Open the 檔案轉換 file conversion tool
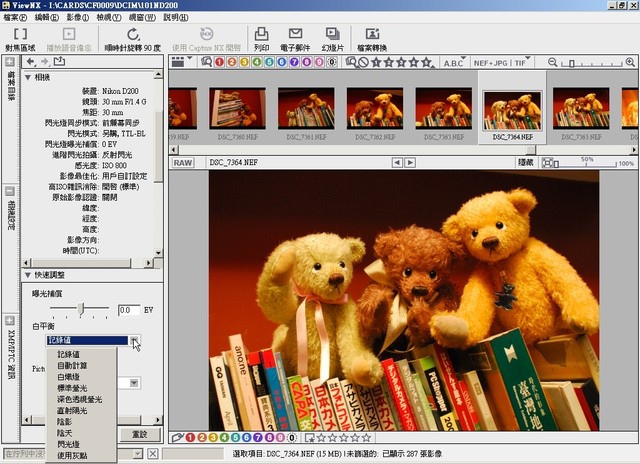The height and width of the screenshot is (464, 640). [372, 40]
